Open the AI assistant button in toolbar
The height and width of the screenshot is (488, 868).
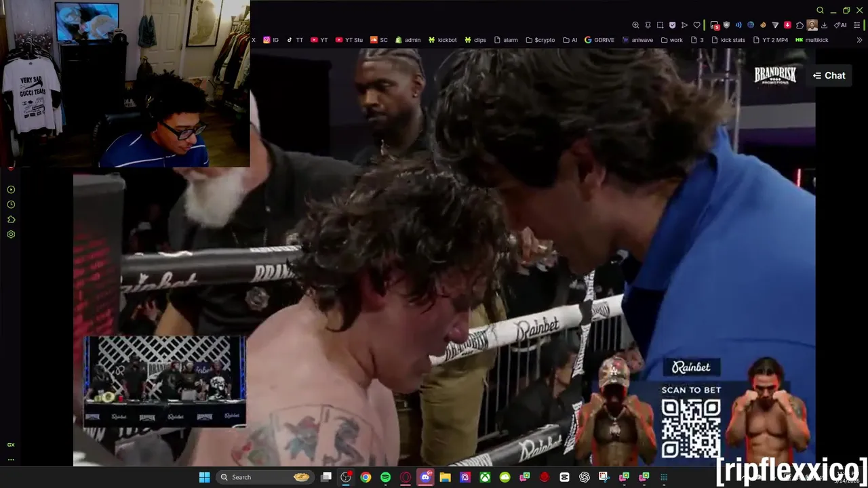[840, 25]
